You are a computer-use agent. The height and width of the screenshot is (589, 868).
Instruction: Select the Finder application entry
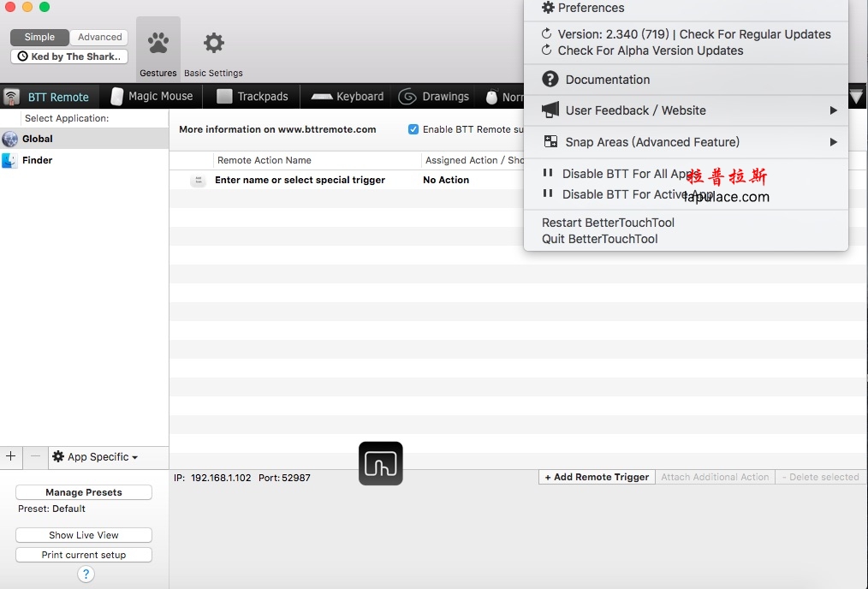84,161
